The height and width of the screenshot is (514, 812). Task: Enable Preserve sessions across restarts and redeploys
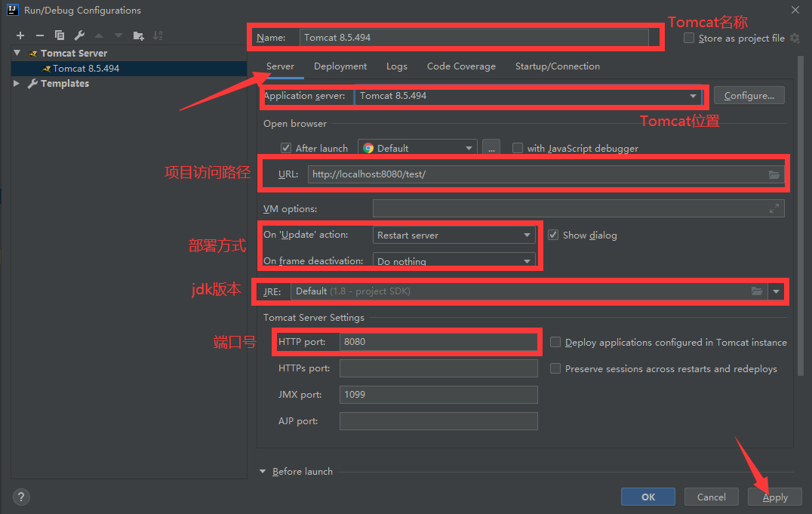(555, 368)
